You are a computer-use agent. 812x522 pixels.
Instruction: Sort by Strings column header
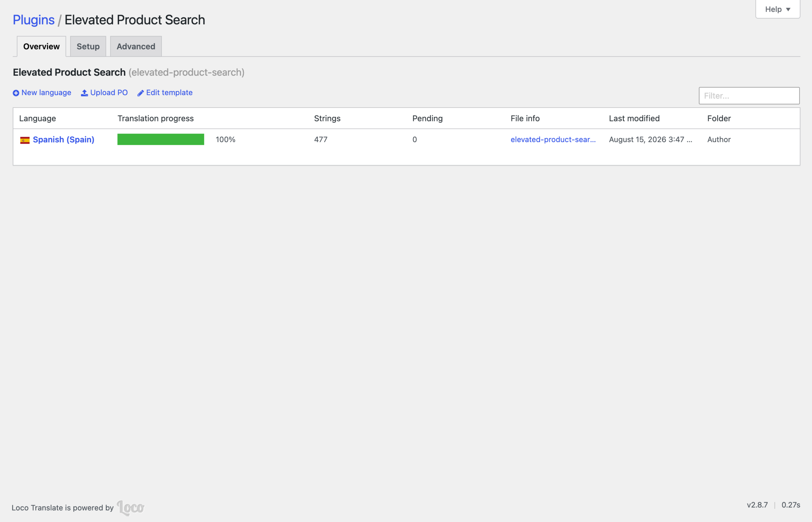(327, 118)
